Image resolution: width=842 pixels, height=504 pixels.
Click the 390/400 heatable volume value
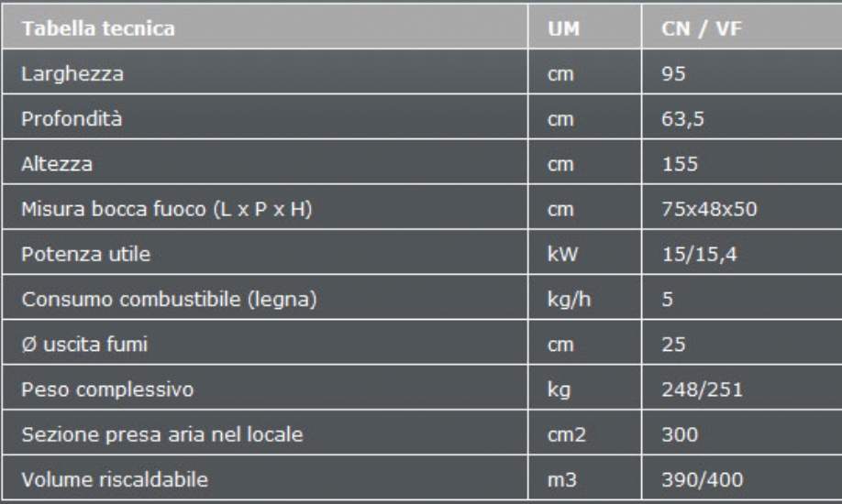click(703, 480)
